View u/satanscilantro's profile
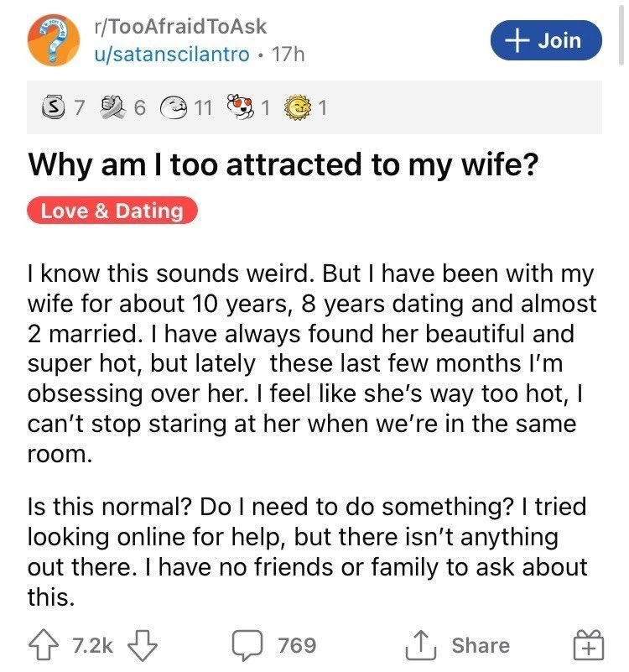 172,54
